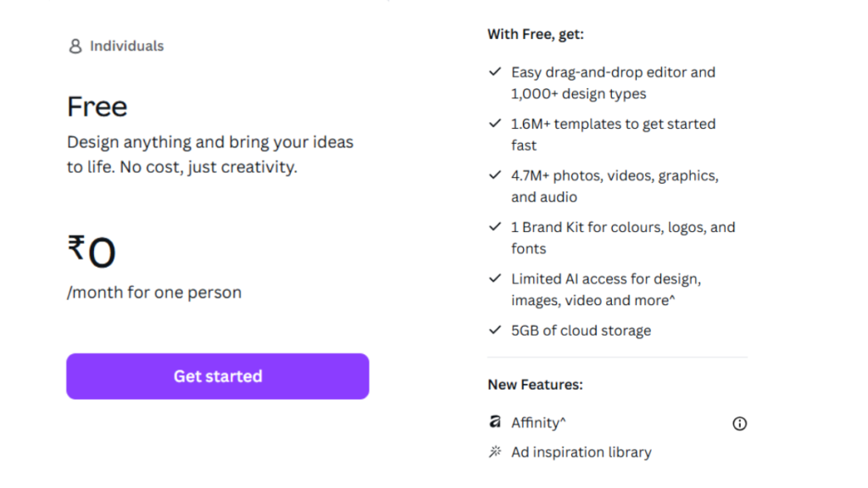The height and width of the screenshot is (488, 868).
Task: Click the Ad inspiration library label
Action: pyautogui.click(x=581, y=452)
